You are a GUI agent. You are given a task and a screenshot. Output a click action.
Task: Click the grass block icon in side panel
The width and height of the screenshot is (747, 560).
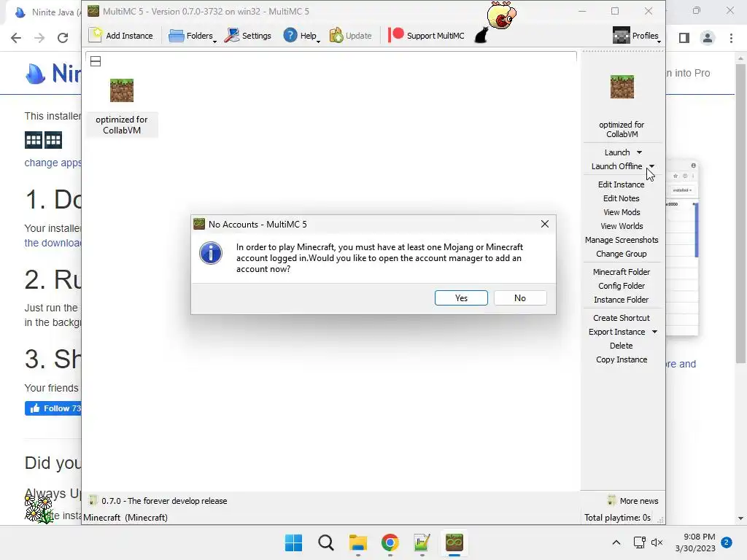coord(622,87)
